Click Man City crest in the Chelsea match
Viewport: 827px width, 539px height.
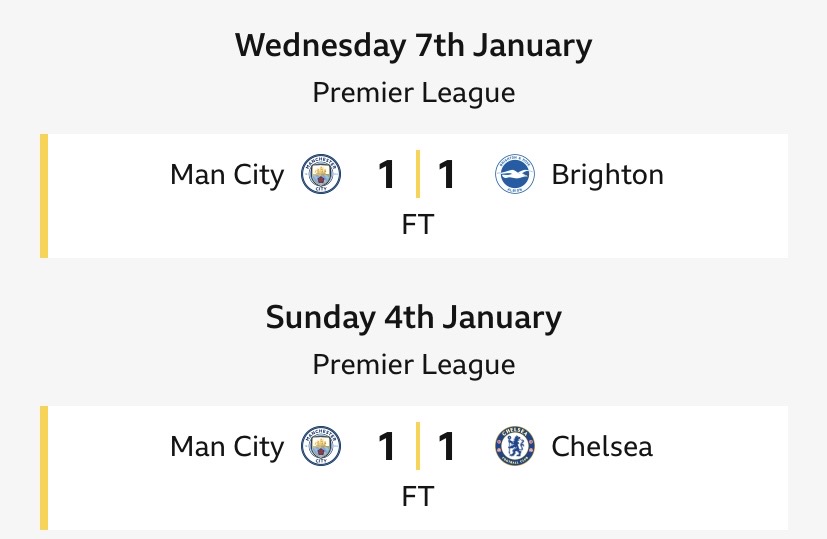(x=321, y=446)
